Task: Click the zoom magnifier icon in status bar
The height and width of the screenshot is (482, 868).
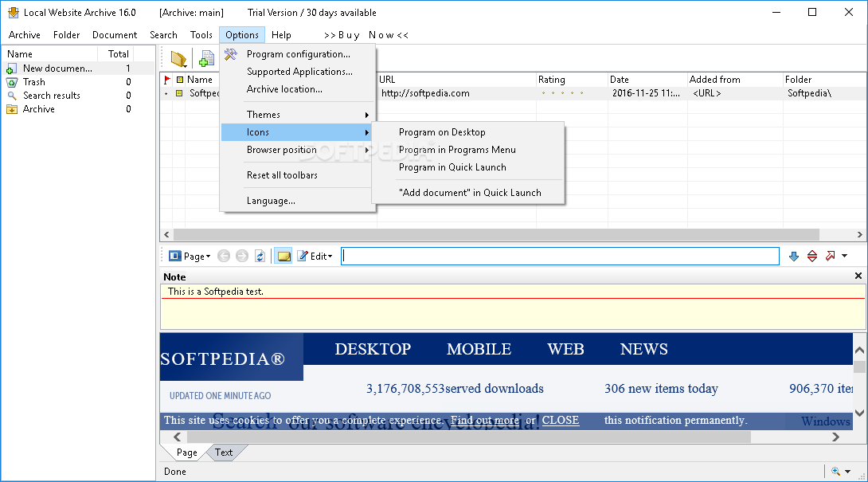Action: point(836,472)
